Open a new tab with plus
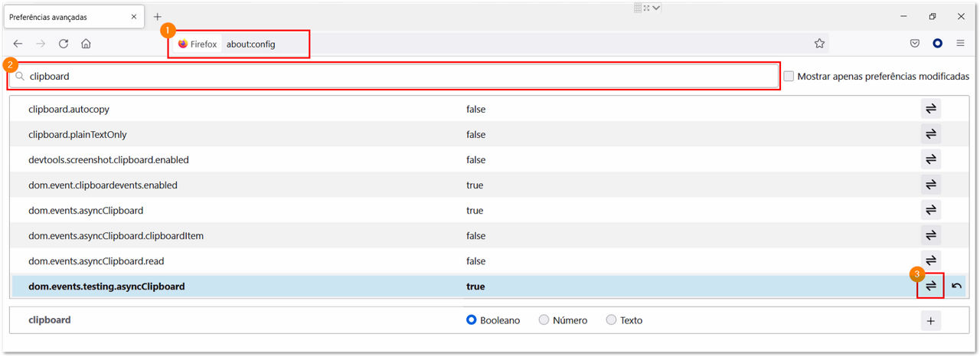Screen dimensions: 980x357 point(157,16)
